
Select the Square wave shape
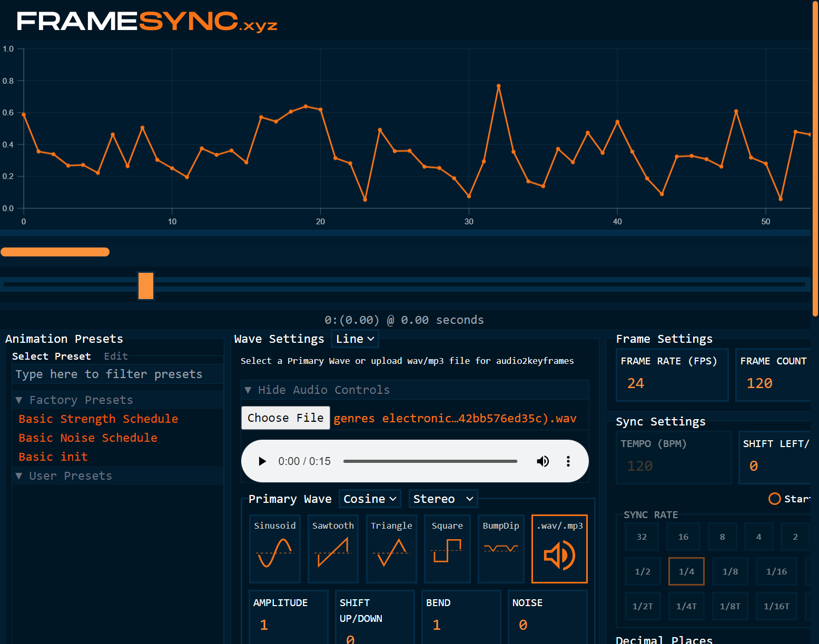[x=447, y=549]
